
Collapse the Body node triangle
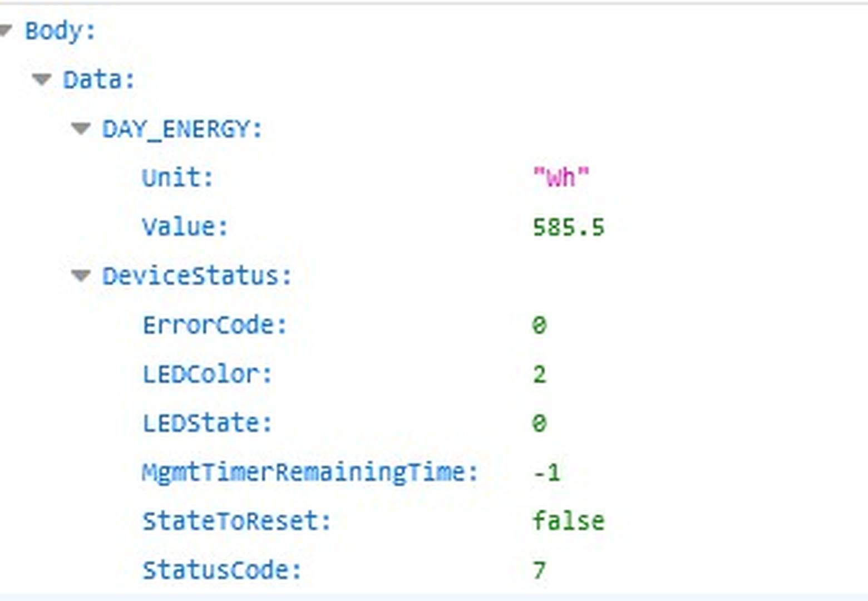coord(5,31)
